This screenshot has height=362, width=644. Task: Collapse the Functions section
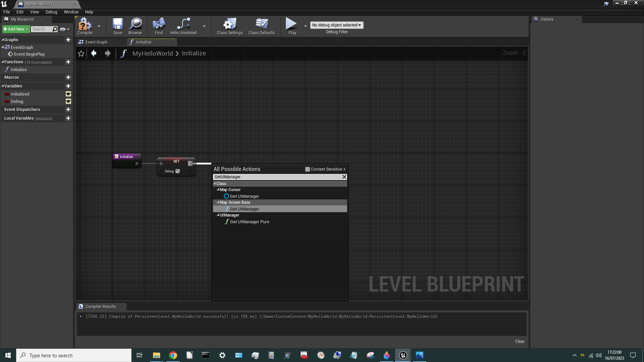(3, 62)
